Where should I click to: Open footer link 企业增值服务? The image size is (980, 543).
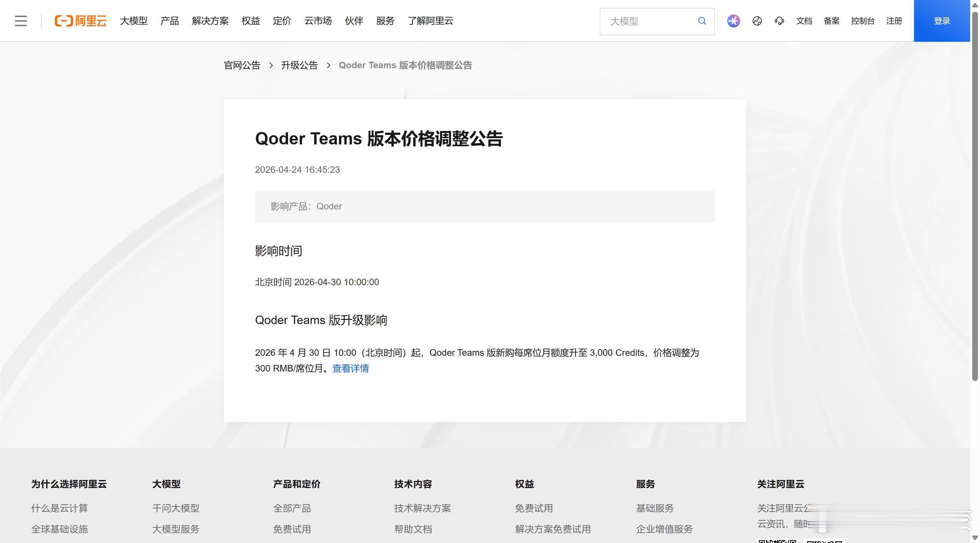coord(664,529)
